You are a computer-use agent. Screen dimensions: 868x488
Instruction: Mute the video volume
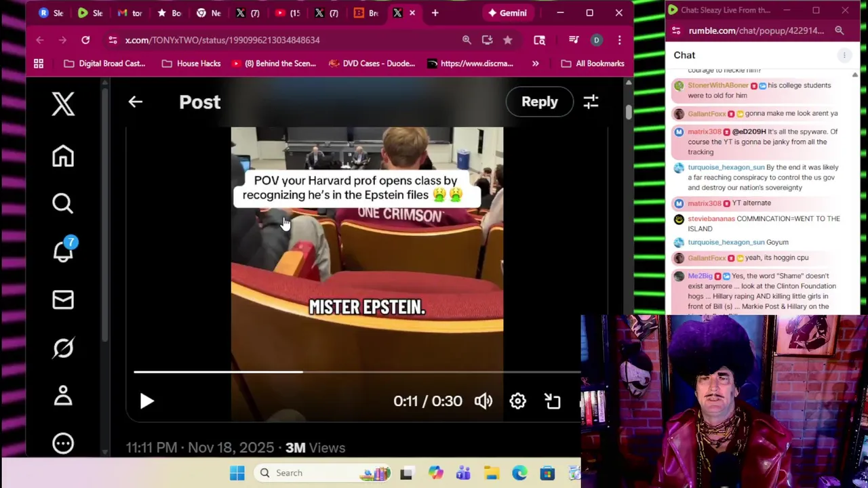tap(484, 401)
